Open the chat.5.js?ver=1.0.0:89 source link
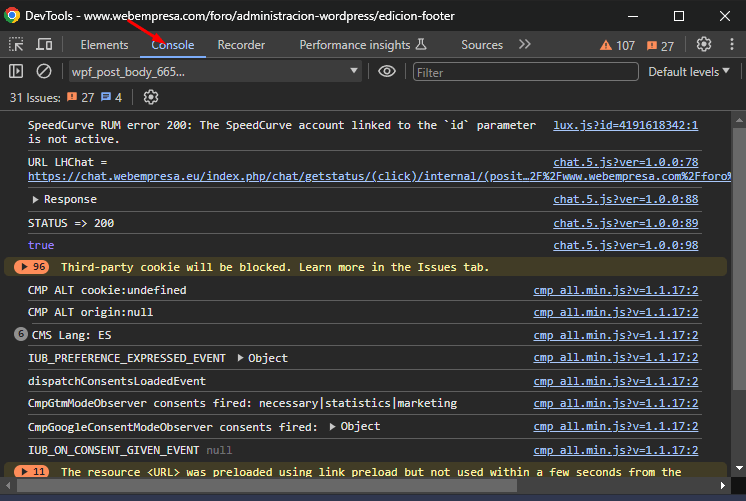 click(x=626, y=223)
